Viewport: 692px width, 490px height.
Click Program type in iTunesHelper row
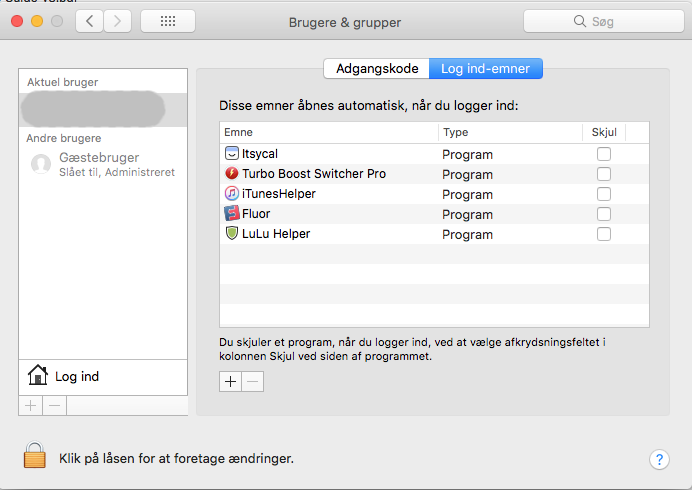[467, 195]
